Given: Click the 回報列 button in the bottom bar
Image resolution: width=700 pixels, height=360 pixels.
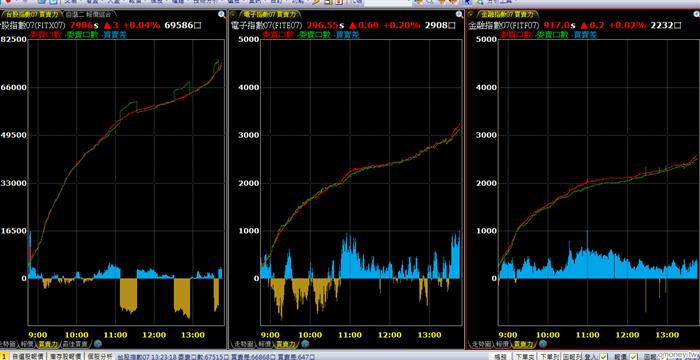Looking at the screenshot, I should [x=571, y=356].
